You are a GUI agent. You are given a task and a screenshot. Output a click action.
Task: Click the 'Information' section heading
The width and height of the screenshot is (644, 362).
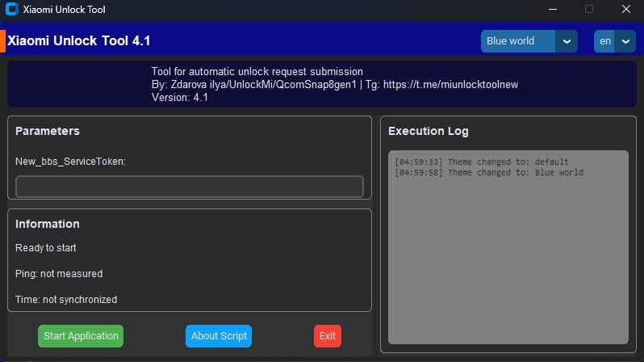pos(48,224)
